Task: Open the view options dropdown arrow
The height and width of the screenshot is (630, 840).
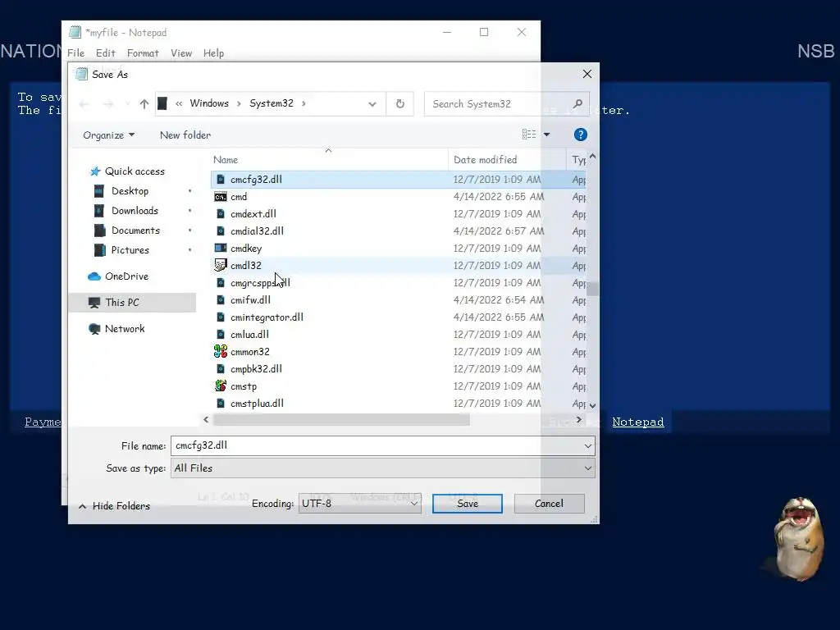Action: point(546,135)
